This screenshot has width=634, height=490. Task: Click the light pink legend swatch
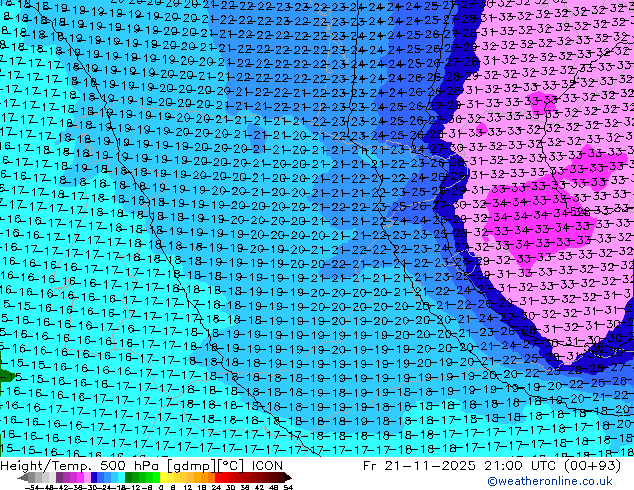(x=87, y=477)
